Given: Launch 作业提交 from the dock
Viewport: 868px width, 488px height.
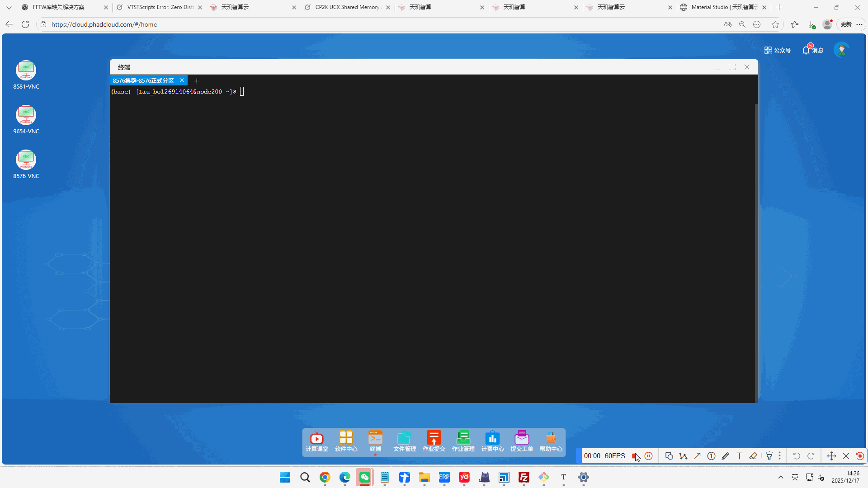Looking at the screenshot, I should pos(434,441).
